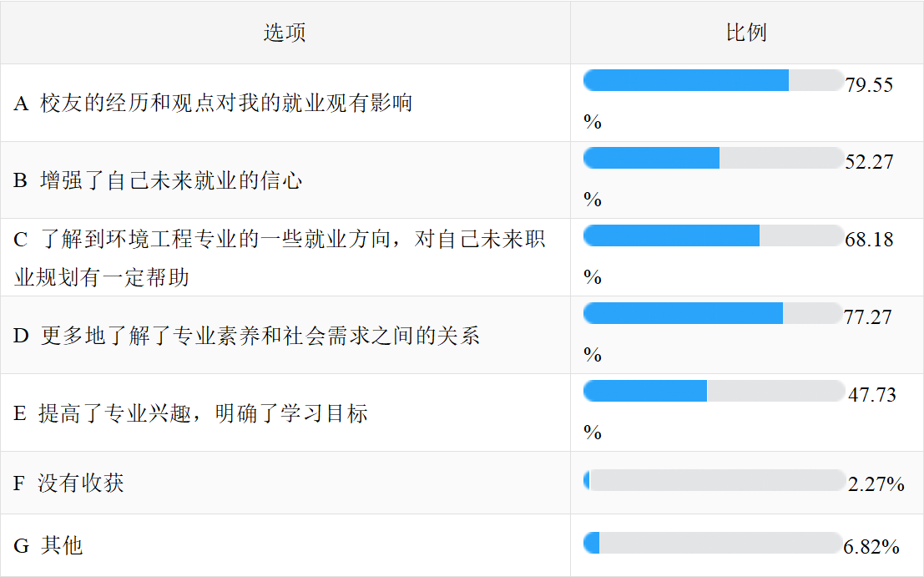Click the progress bar for option E

point(714,391)
